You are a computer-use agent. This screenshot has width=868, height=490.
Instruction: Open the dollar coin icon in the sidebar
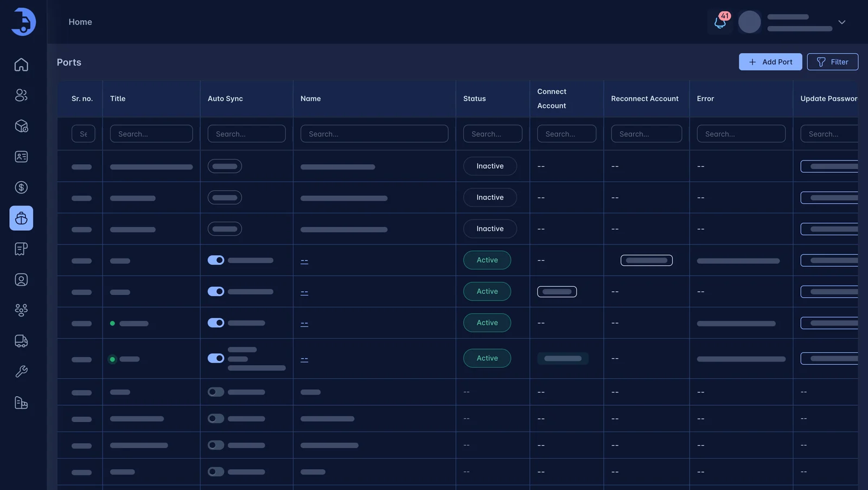(x=21, y=188)
